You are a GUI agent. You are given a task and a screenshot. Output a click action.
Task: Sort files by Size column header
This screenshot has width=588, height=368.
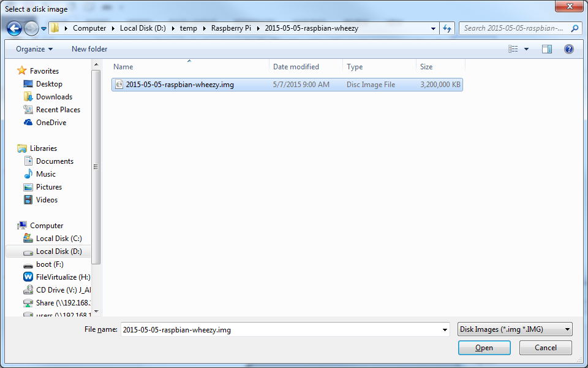click(426, 67)
